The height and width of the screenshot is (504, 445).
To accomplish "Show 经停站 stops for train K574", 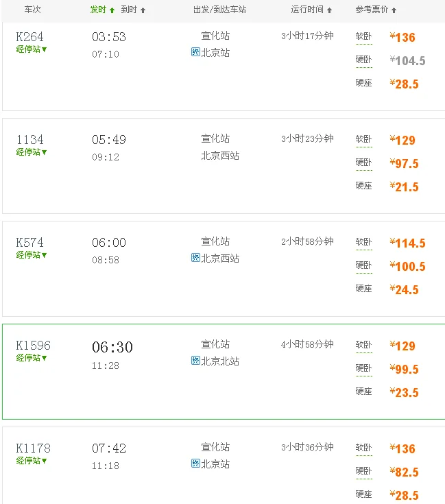I will pos(32,255).
